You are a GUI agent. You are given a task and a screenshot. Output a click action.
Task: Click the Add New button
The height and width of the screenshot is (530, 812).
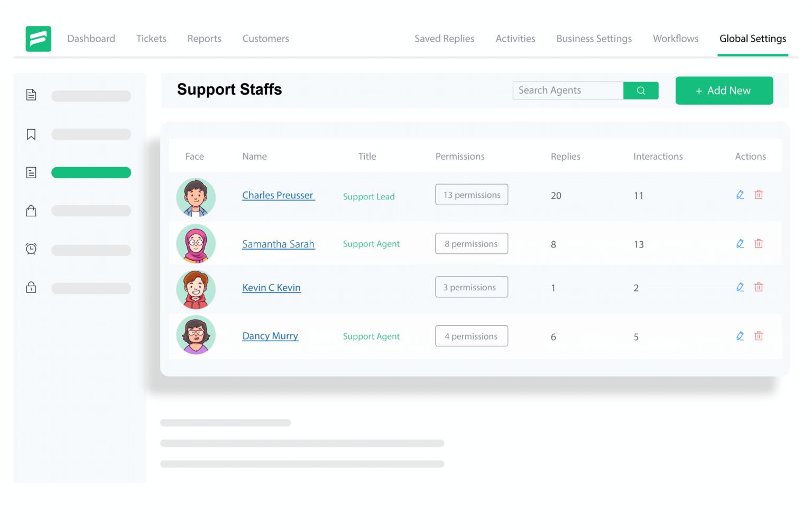724,90
